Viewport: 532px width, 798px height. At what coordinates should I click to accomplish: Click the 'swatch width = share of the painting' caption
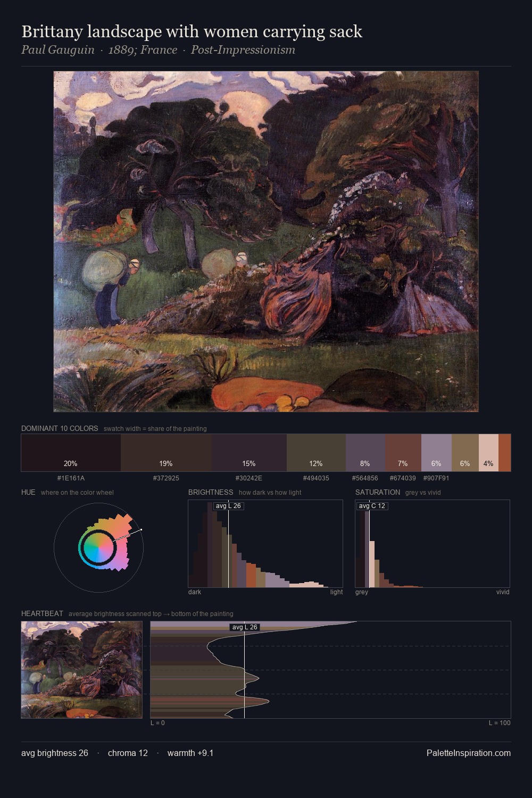pos(155,429)
